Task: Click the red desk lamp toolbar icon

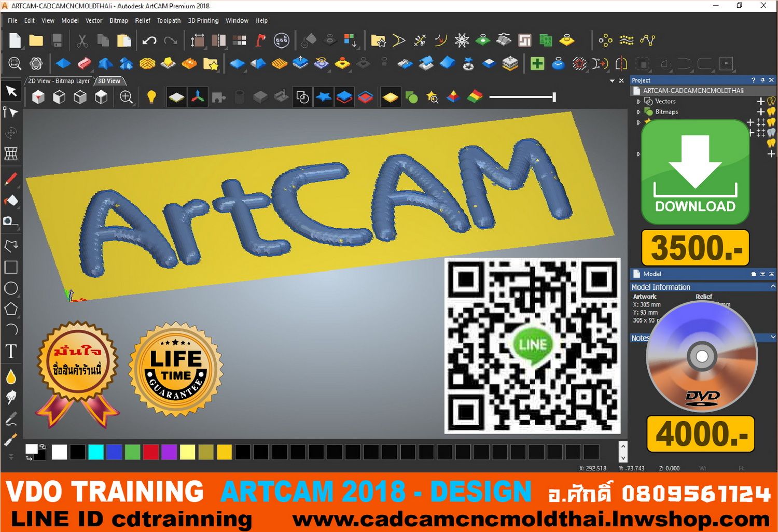Action: (259, 40)
